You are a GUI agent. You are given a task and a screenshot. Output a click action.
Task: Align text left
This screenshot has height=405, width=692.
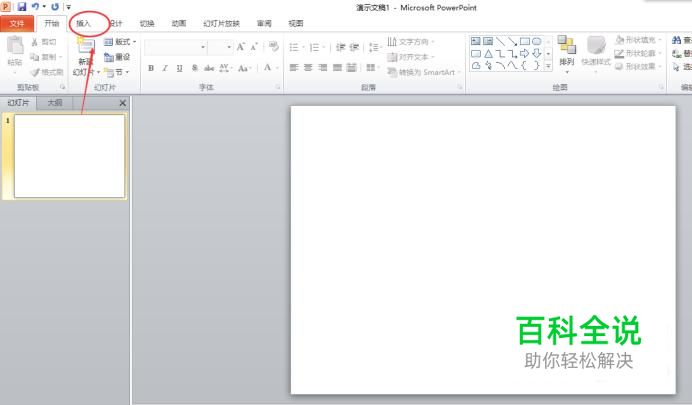pos(294,68)
